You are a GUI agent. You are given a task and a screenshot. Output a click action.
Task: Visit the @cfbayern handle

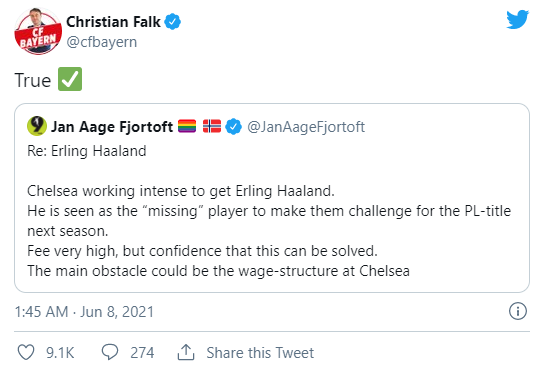click(102, 42)
